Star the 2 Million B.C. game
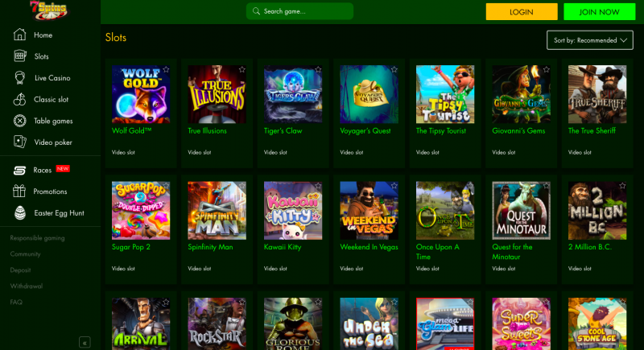Screen dimensions: 644x350 622,186
